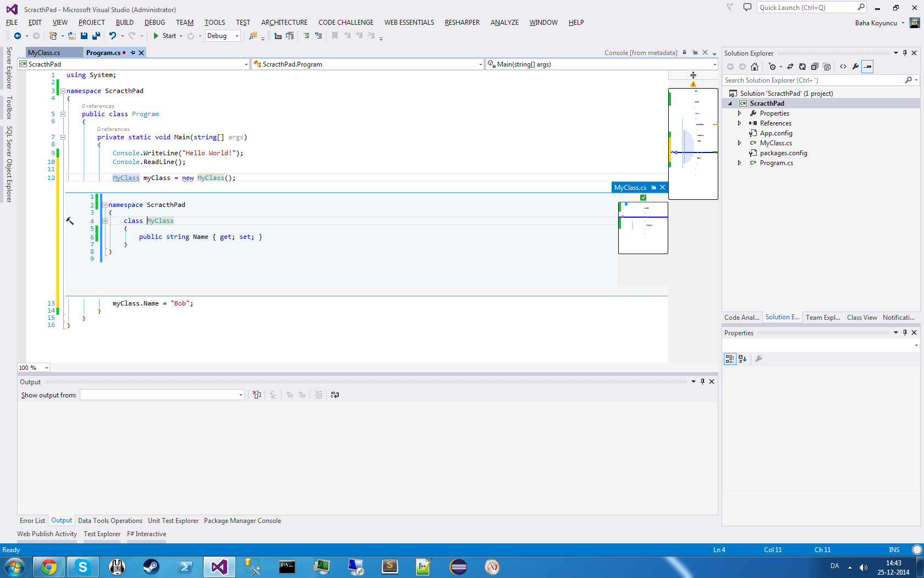Switch to the Error List panel
Image resolution: width=924 pixels, height=578 pixels.
32,520
